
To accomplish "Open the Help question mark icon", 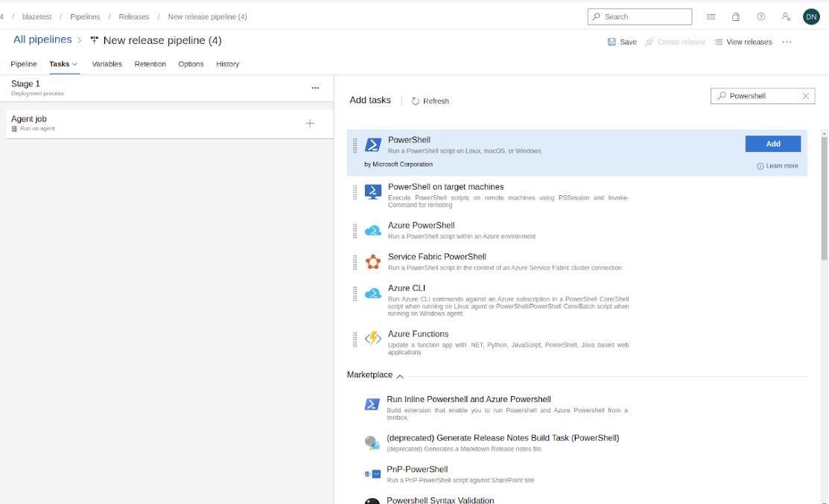I will [760, 16].
